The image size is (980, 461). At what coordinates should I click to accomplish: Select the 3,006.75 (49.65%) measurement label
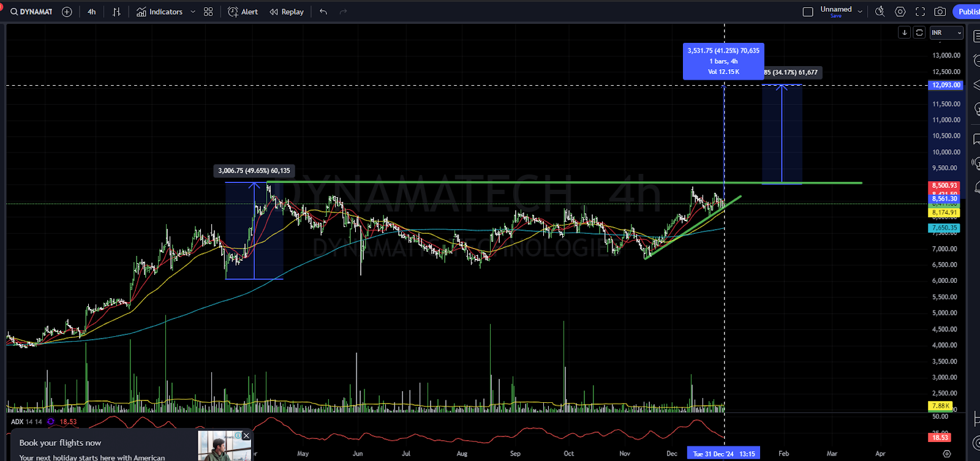click(x=254, y=171)
